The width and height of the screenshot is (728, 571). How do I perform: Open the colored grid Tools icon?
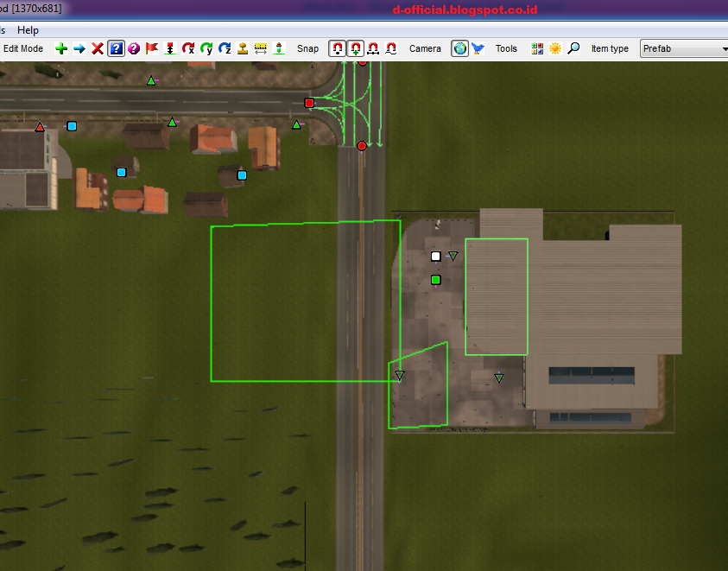(535, 48)
